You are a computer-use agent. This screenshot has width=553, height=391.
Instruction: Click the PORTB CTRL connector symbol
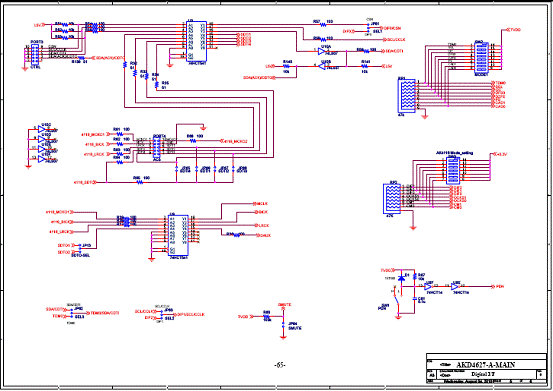click(35, 54)
